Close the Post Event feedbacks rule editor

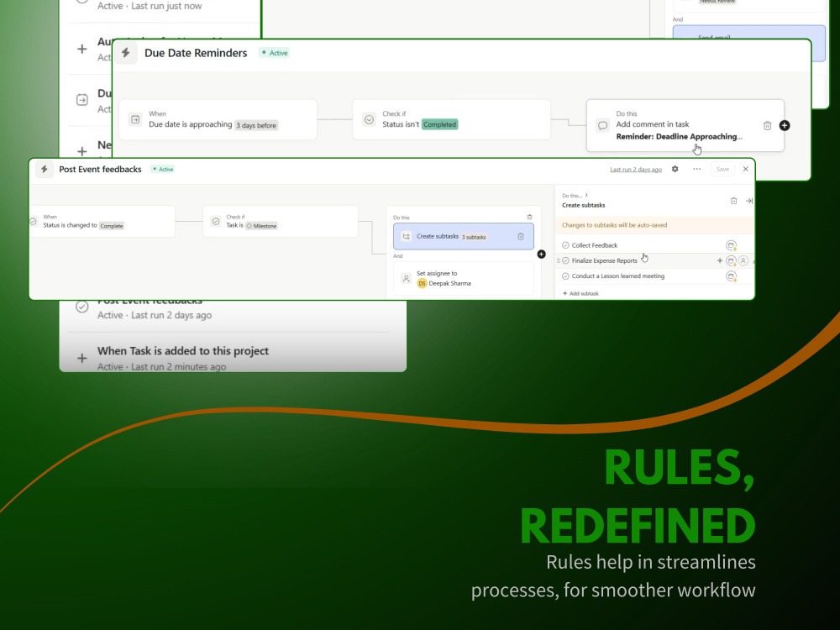(x=745, y=169)
